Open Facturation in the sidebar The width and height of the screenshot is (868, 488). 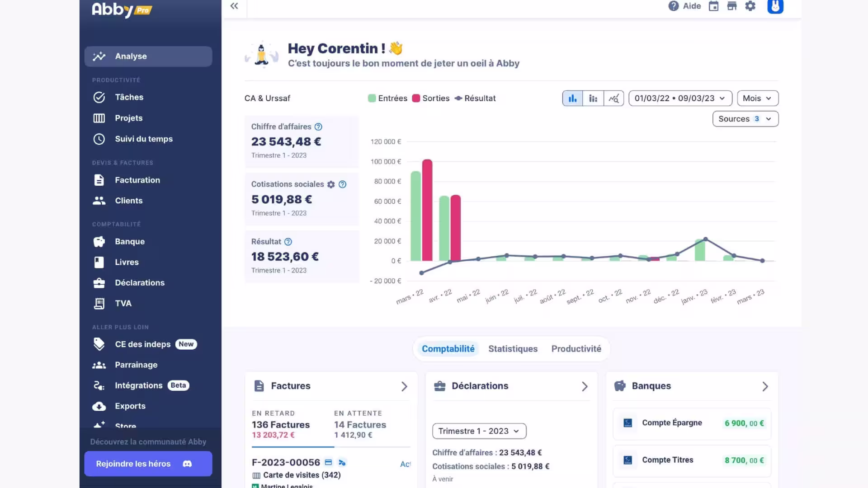(x=137, y=180)
